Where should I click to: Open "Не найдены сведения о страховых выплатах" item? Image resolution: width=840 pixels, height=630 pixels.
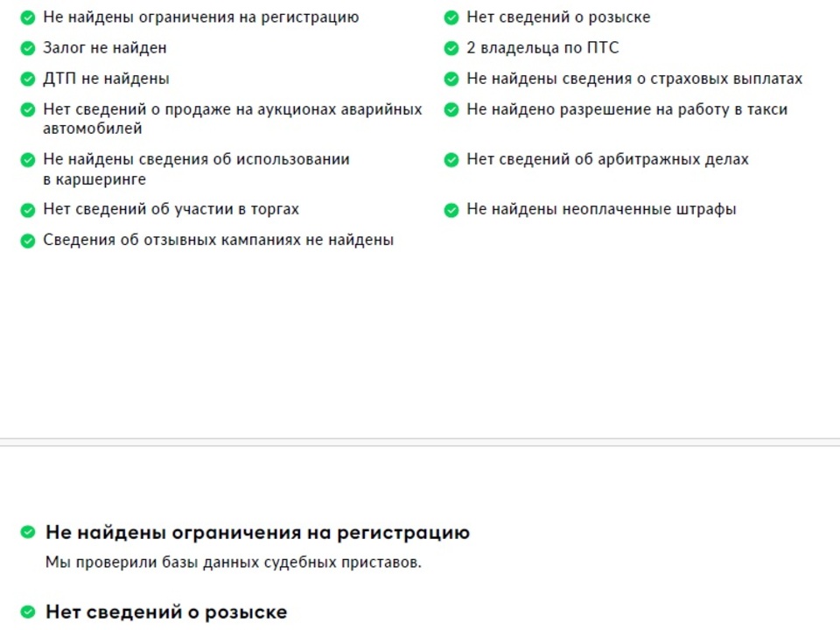click(633, 79)
